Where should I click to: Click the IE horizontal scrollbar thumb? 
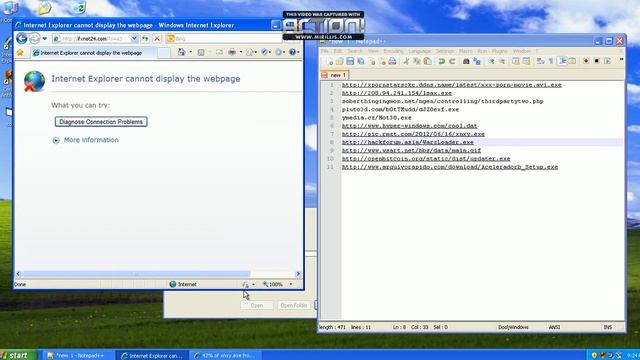tap(136, 274)
